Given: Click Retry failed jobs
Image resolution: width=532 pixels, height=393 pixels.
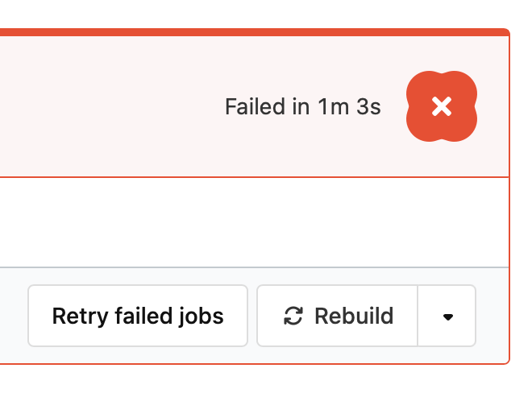Looking at the screenshot, I should click(138, 316).
